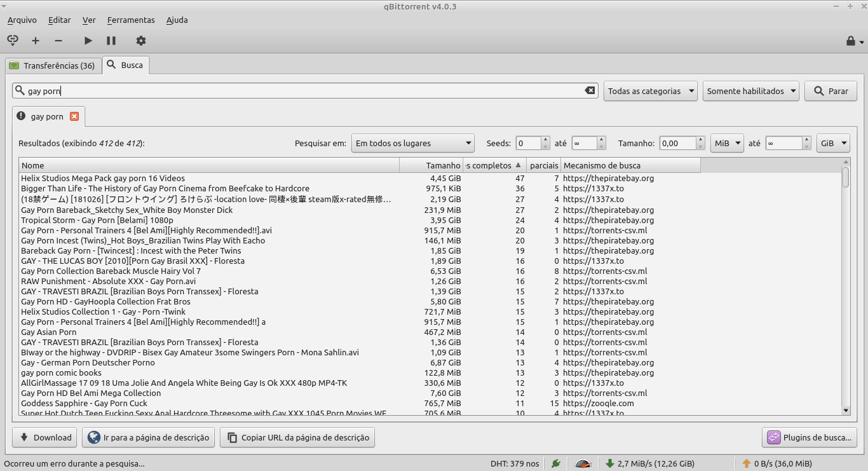Open the Todas as categorias dropdown

(649, 90)
